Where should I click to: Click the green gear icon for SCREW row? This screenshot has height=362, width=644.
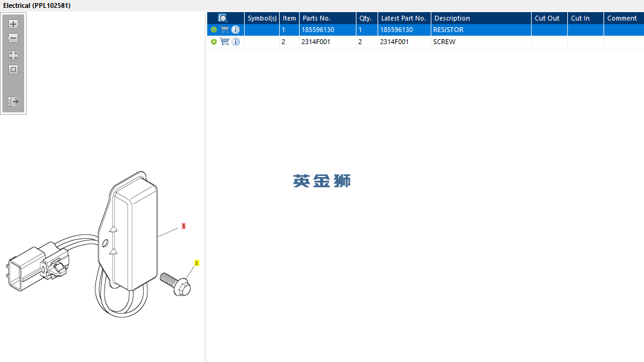[214, 42]
